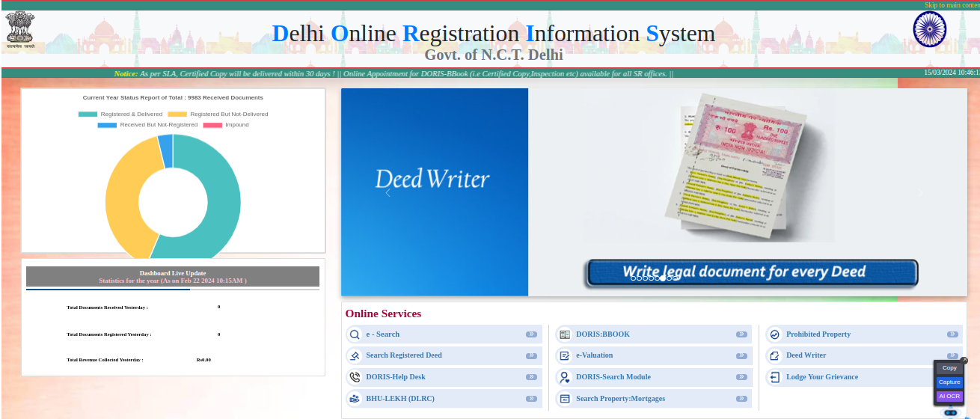
Task: Click the card icon beside Search Property:Mortgages
Action: coord(565,399)
